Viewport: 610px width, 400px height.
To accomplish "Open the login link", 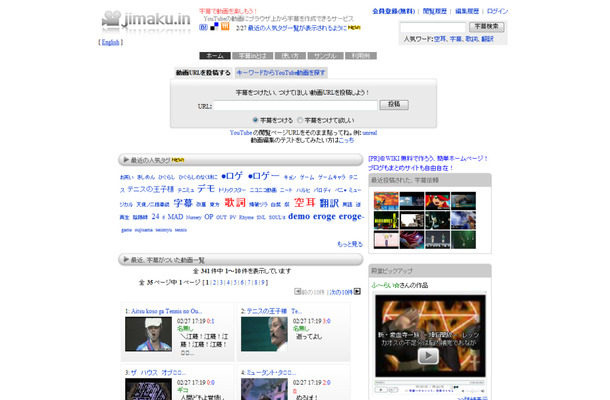I will [497, 11].
